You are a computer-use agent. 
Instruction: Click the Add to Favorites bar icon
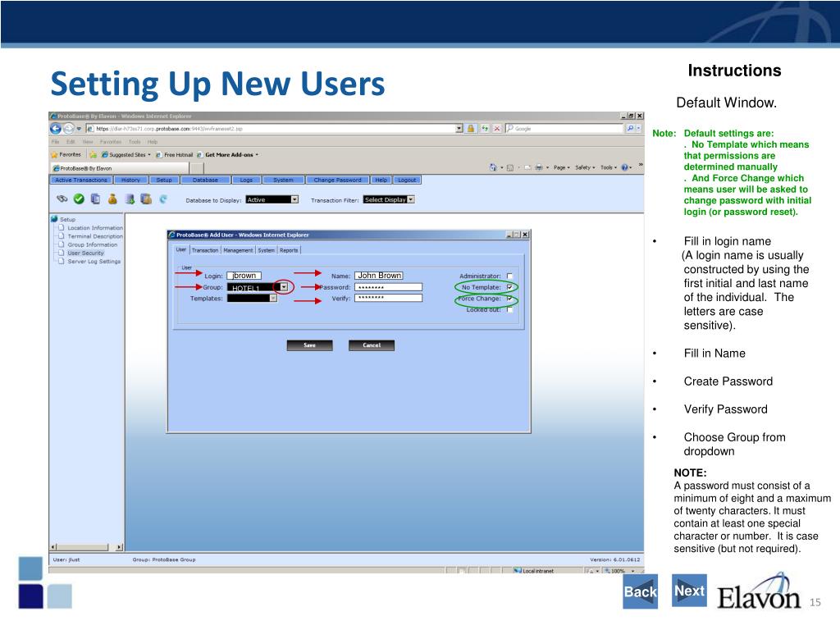tap(94, 155)
